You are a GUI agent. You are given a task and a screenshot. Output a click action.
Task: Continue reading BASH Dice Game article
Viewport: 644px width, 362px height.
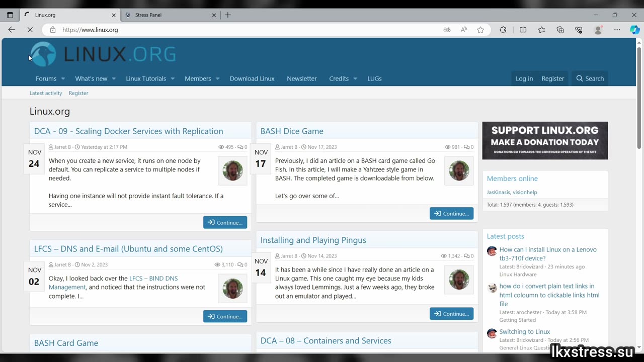(x=451, y=213)
